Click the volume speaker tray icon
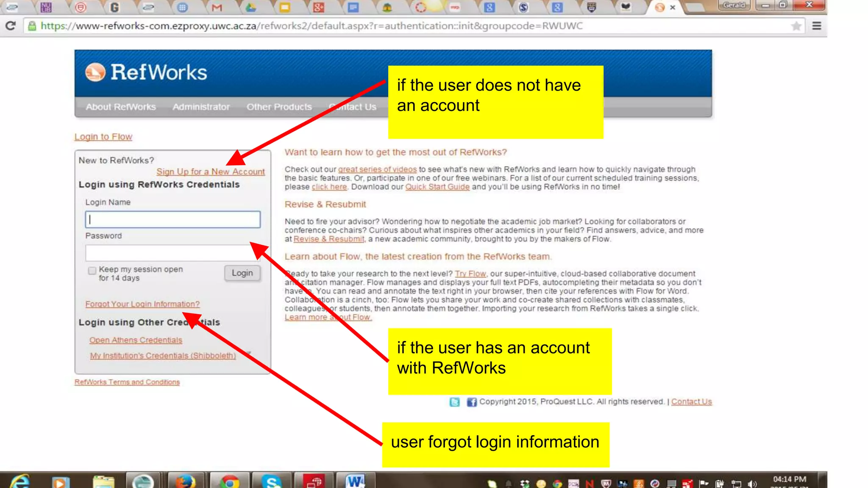This screenshot has height=488, width=868. click(752, 484)
